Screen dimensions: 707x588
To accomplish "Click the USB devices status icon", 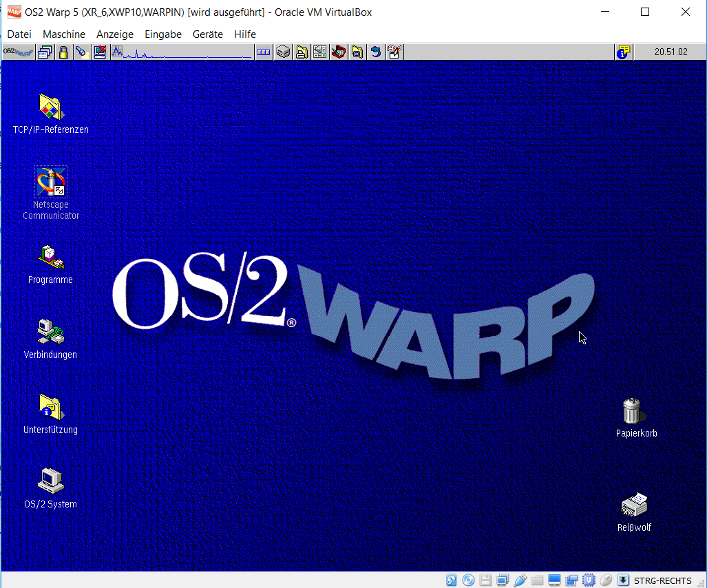I will [520, 580].
